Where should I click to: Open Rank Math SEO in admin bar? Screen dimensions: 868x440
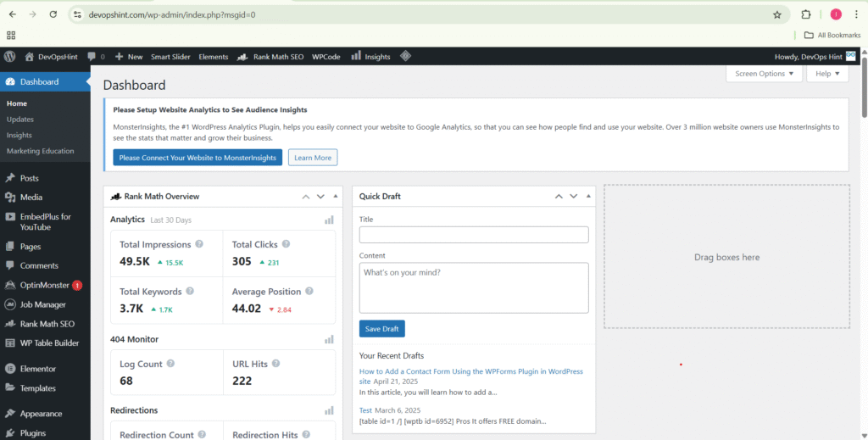(x=270, y=57)
